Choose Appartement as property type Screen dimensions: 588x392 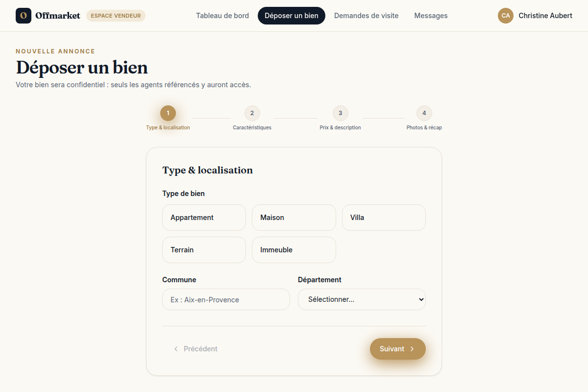coord(204,218)
